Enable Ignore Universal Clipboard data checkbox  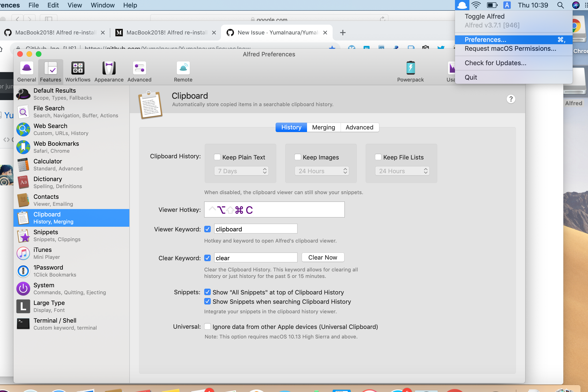click(207, 327)
